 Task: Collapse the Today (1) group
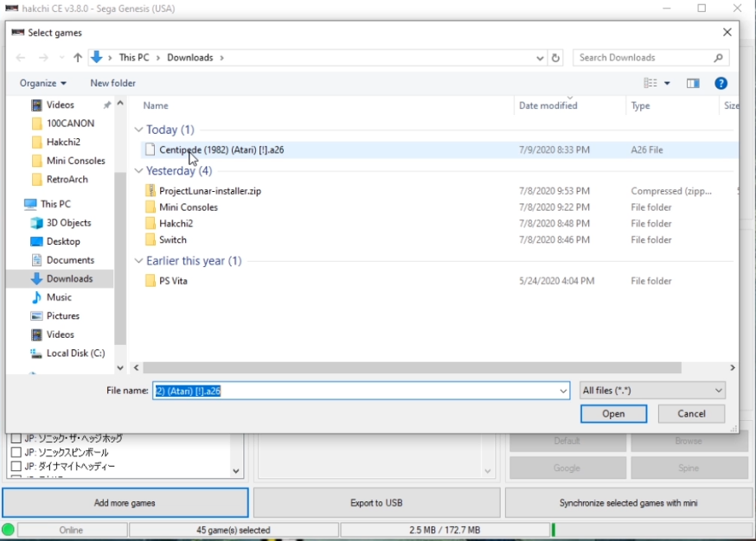[x=139, y=130]
